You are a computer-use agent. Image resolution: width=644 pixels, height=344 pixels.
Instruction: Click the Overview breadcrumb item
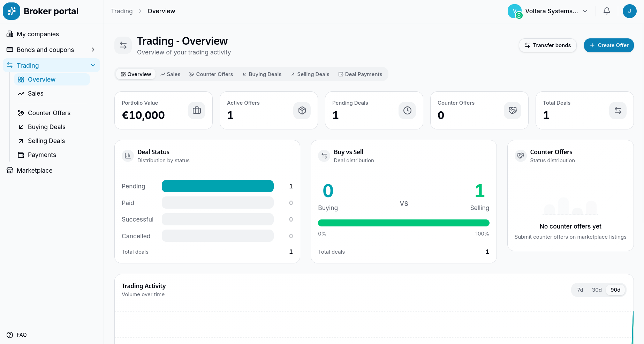click(x=161, y=11)
